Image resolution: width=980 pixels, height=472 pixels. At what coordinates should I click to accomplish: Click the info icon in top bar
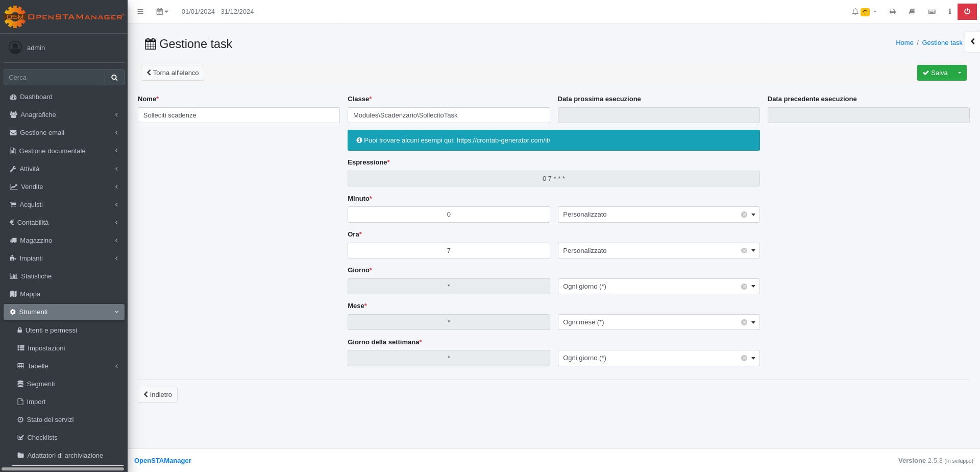click(949, 12)
